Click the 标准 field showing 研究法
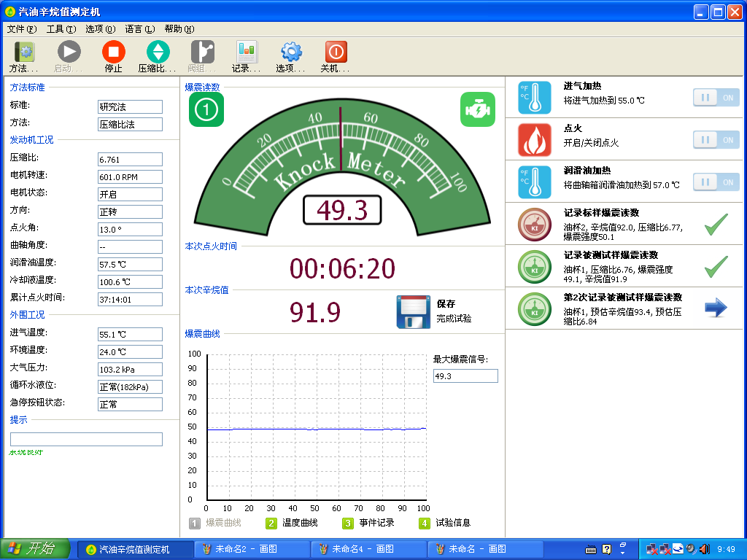 [130, 106]
